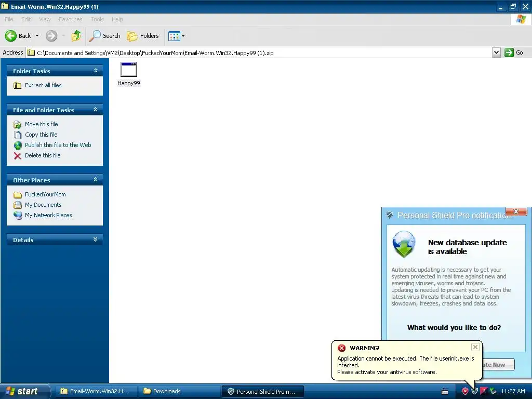Click Publish this file to the Web

[58, 145]
